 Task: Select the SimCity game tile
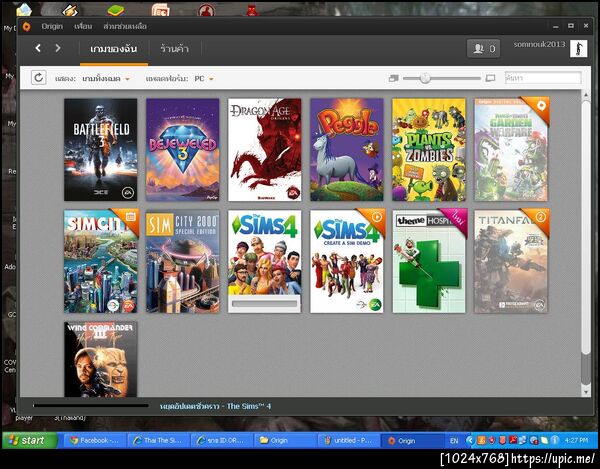point(101,261)
